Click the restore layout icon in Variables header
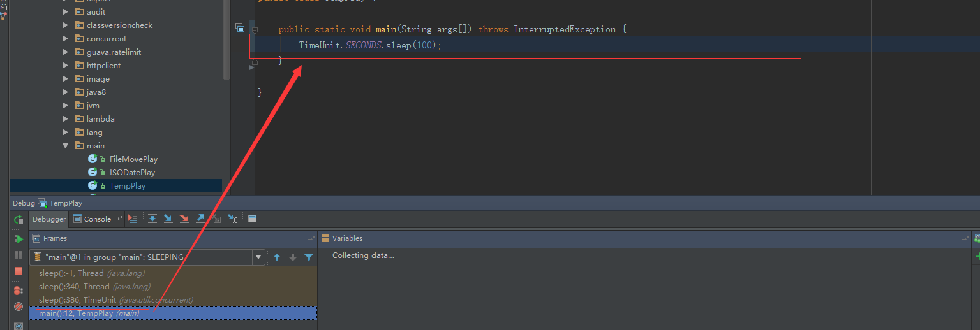 965,239
